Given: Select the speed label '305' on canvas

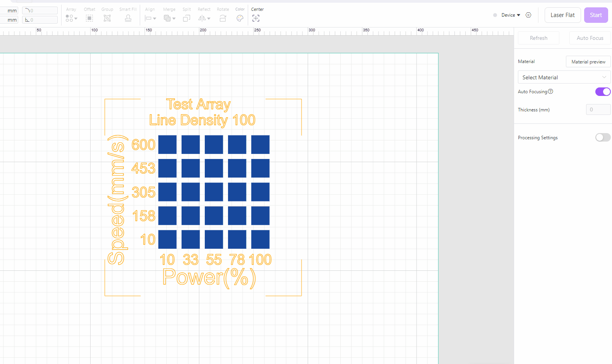Looking at the screenshot, I should pos(144,192).
